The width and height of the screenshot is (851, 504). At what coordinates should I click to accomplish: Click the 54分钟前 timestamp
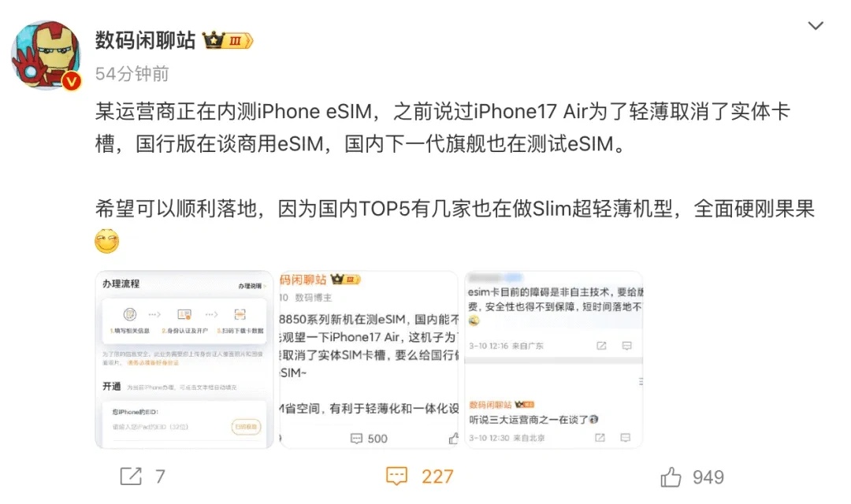tap(132, 74)
